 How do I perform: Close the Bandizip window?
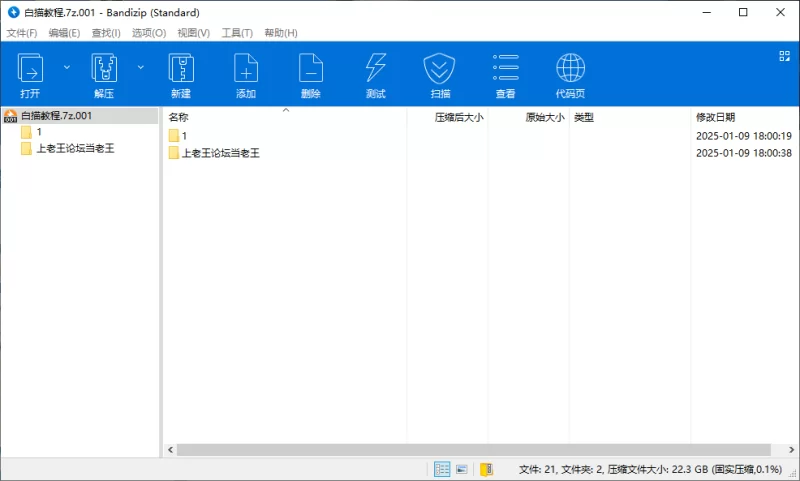pyautogui.click(x=780, y=12)
